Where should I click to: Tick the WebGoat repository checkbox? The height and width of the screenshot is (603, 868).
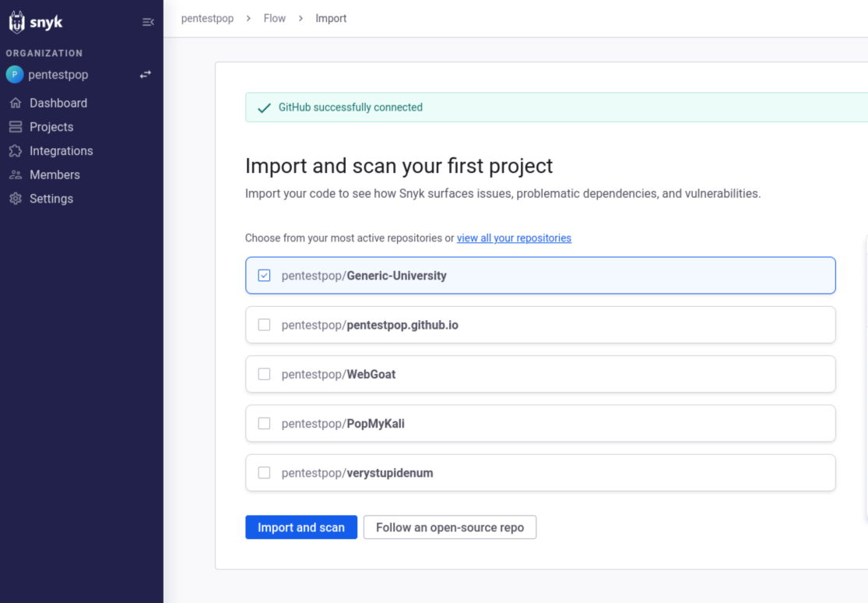[x=264, y=374]
